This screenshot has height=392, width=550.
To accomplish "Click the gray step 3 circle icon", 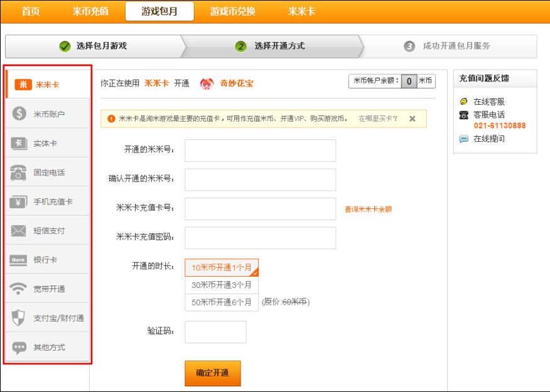I will point(409,46).
